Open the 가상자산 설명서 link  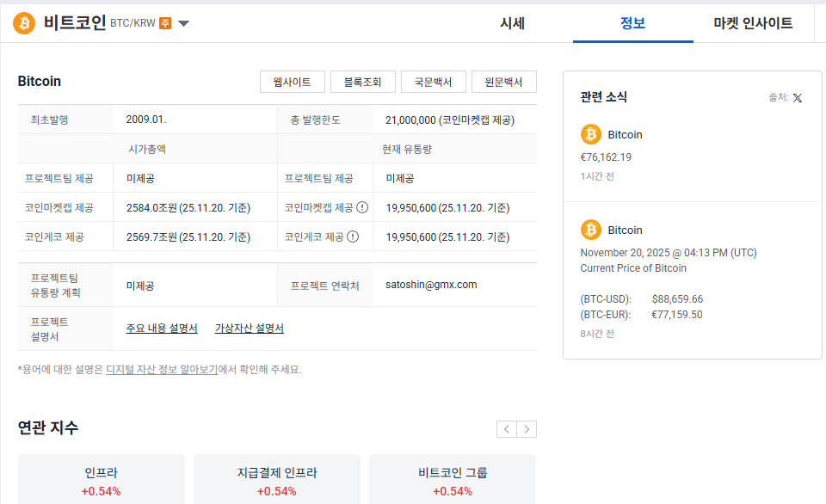250,328
